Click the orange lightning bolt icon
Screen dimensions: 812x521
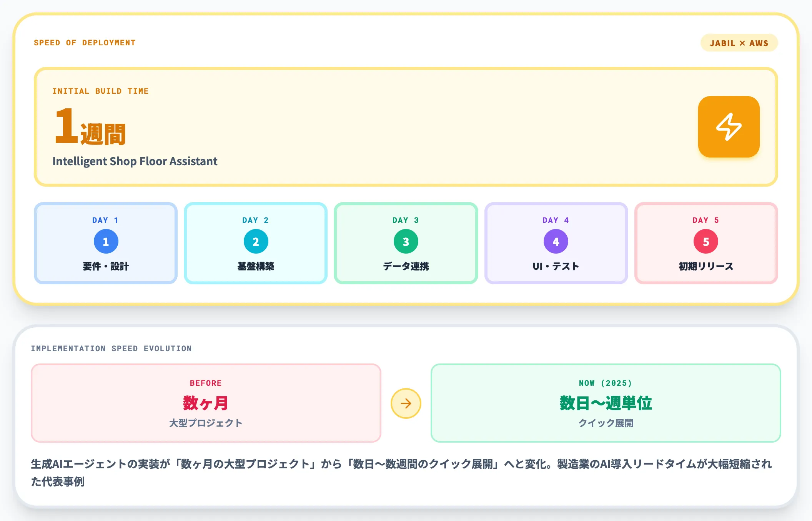click(729, 127)
